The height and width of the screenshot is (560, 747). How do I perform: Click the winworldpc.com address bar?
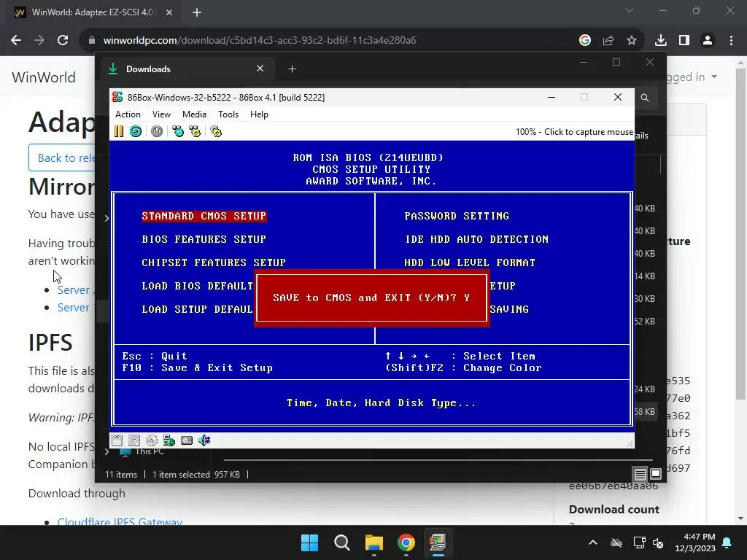[x=260, y=41]
